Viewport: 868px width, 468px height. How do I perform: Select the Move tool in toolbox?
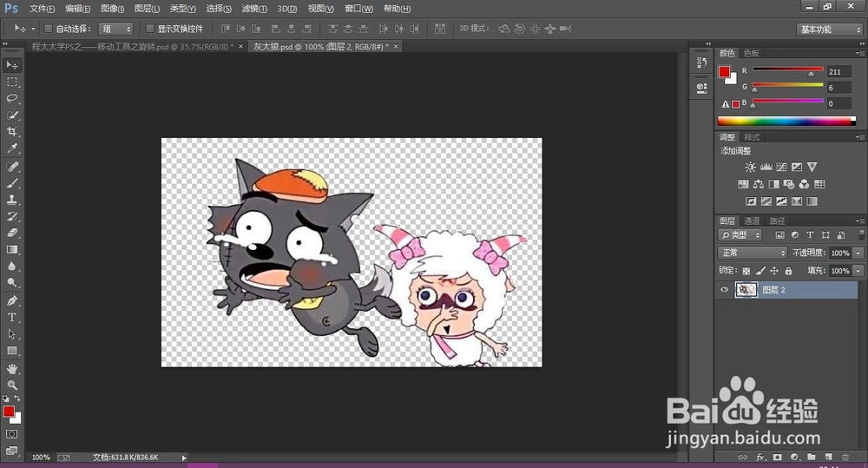(x=11, y=65)
